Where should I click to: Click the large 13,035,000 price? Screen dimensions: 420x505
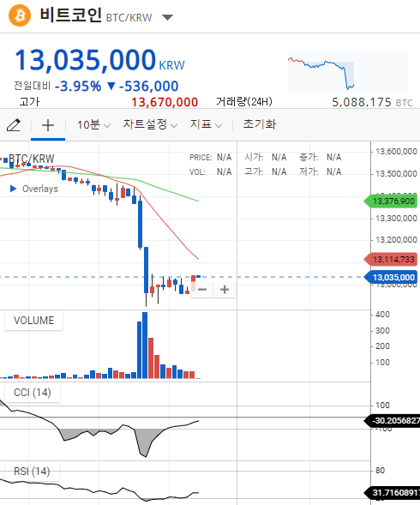pos(86,60)
